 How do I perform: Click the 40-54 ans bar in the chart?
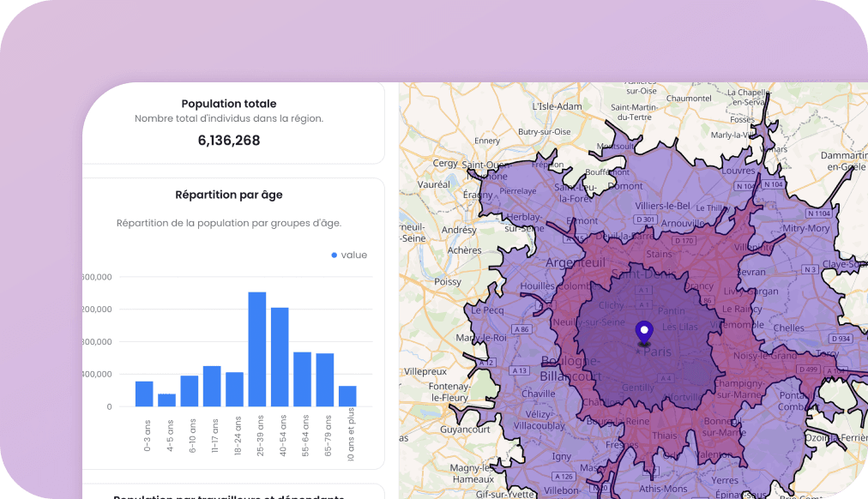point(280,357)
